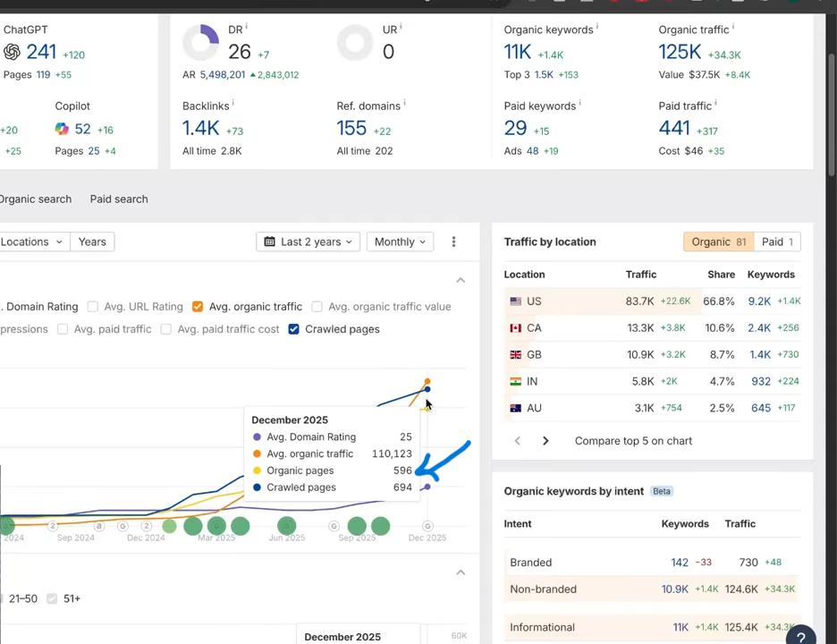The height and width of the screenshot is (644, 837).
Task: Open the 1.4K Backlinks link
Action: point(200,129)
